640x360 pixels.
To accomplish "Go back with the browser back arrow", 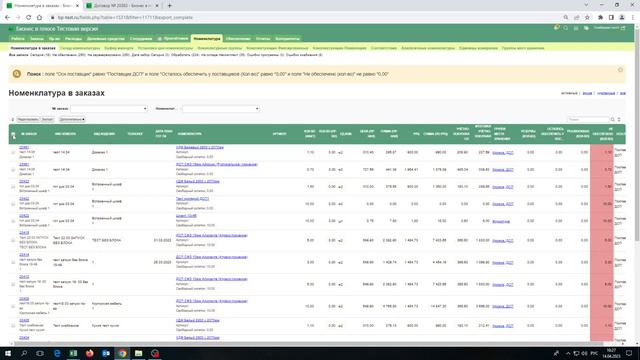I will tap(7, 18).
